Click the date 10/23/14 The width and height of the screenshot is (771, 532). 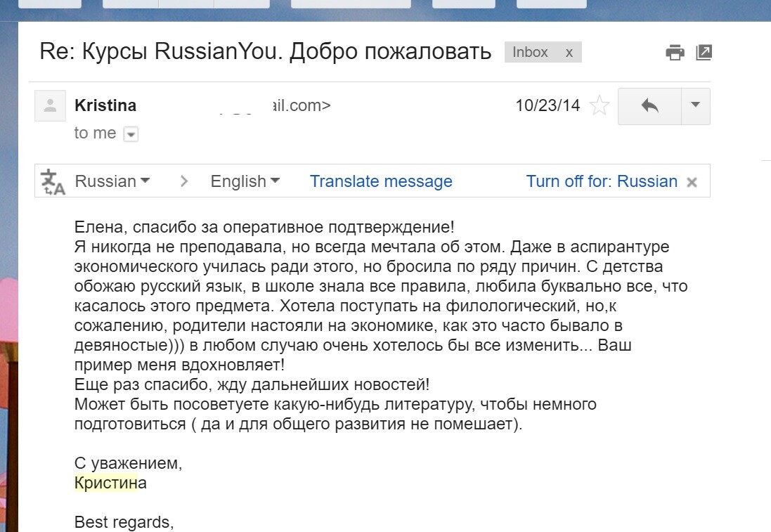pyautogui.click(x=548, y=105)
